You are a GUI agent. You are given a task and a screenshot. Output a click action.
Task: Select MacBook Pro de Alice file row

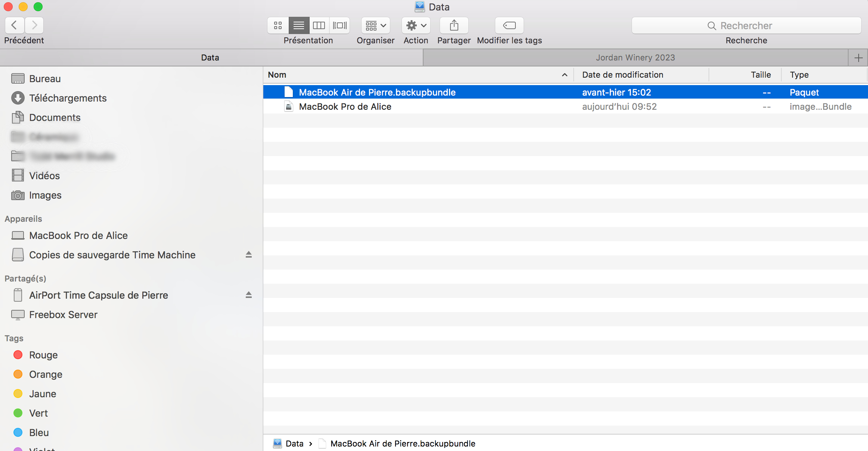[345, 106]
